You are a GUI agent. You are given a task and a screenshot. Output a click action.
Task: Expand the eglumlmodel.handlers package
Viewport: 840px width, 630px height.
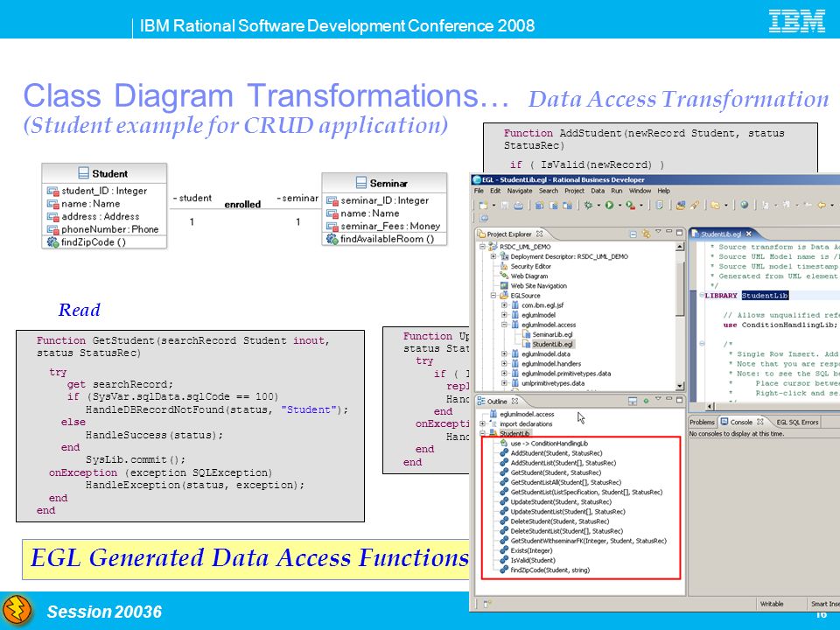pyautogui.click(x=504, y=363)
